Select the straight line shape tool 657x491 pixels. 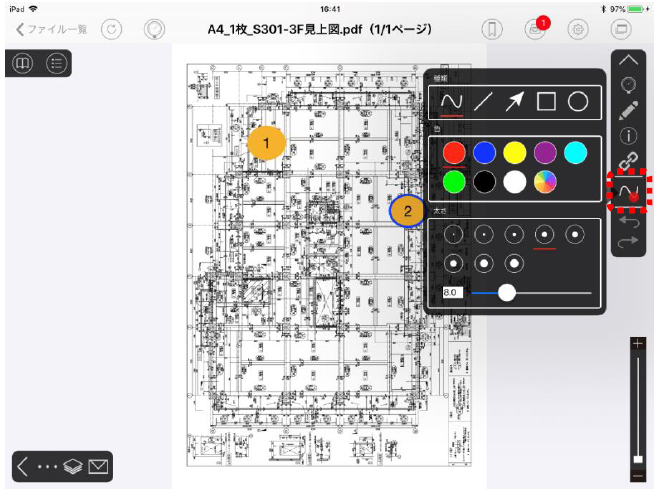coord(483,100)
